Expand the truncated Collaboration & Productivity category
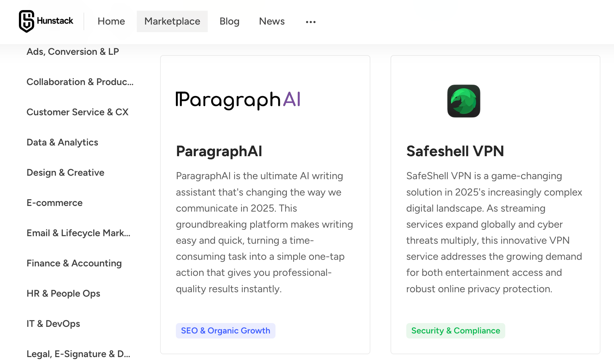Viewport: 614px width, 364px height. [80, 82]
